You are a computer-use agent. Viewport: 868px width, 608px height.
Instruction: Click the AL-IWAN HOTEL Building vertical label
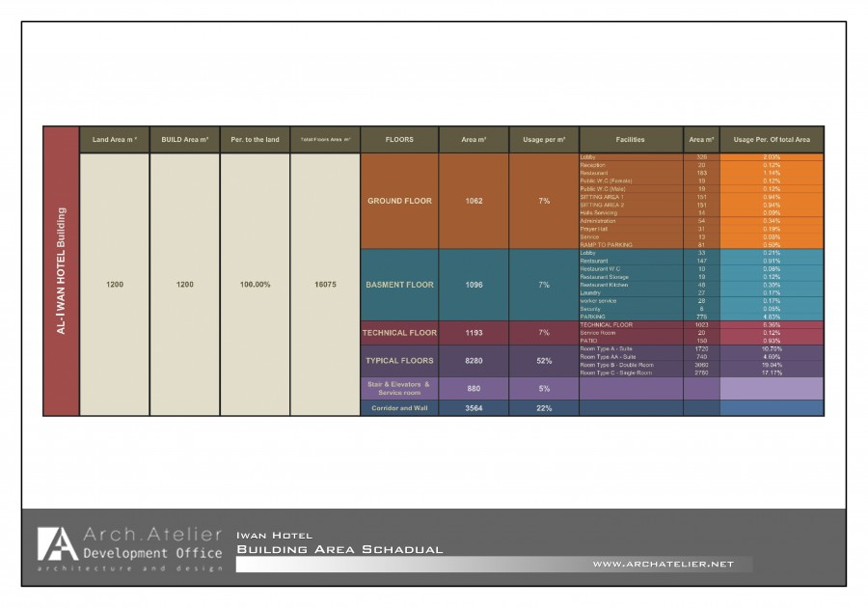coord(62,271)
